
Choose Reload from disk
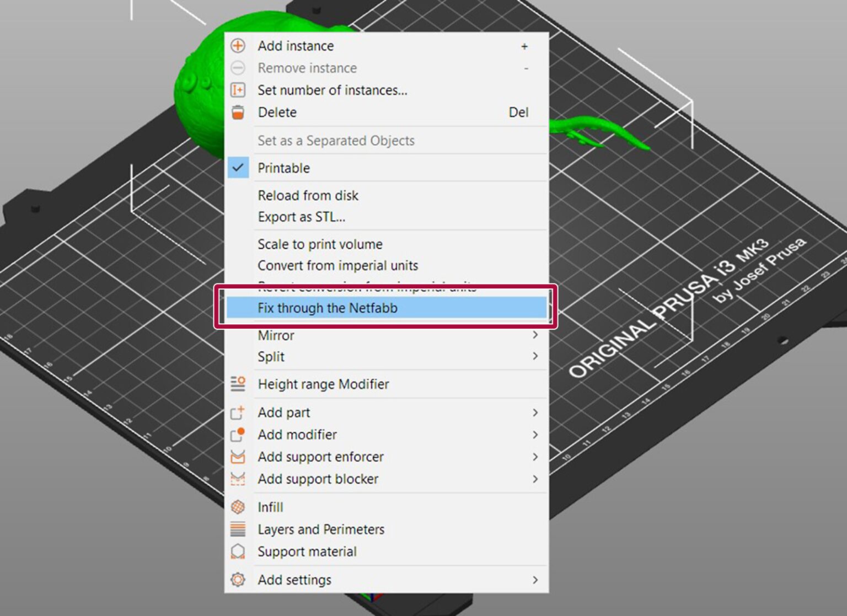[x=308, y=195]
